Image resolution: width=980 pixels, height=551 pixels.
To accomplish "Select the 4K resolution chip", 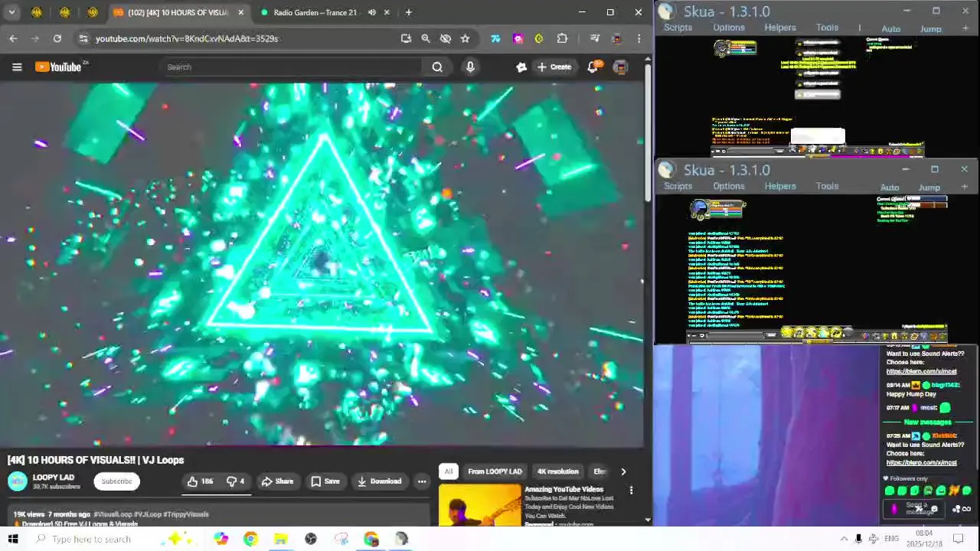I will (x=557, y=471).
